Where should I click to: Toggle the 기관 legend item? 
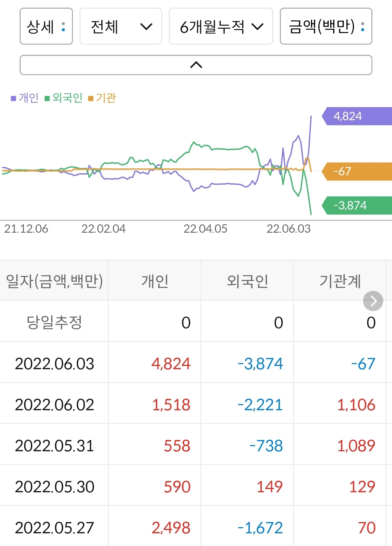[105, 98]
